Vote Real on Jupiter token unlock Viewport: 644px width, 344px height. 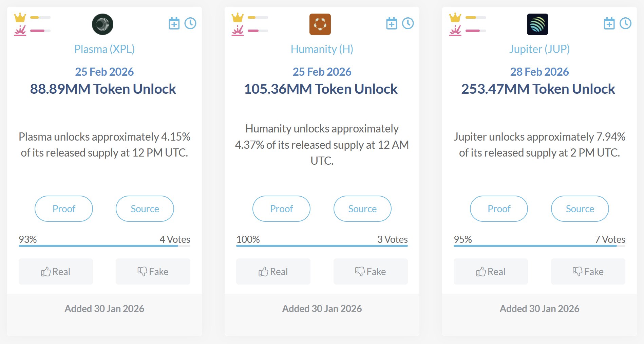coord(491,271)
